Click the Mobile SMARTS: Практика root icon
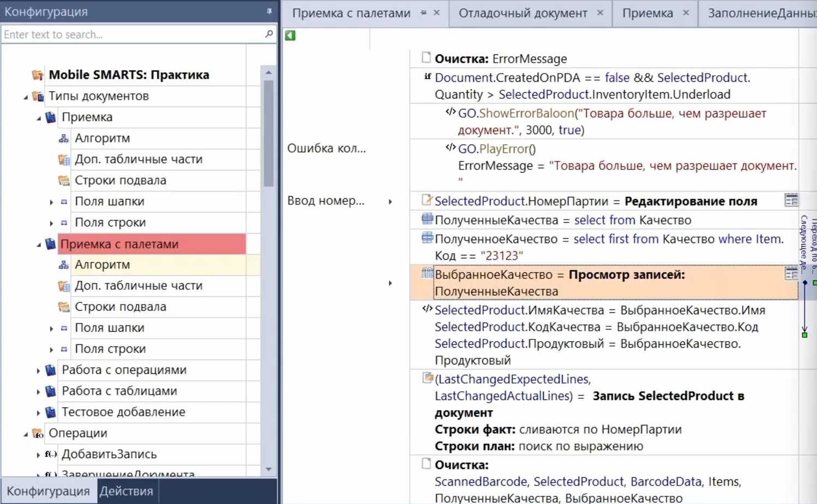This screenshot has height=504, width=817. (x=38, y=75)
